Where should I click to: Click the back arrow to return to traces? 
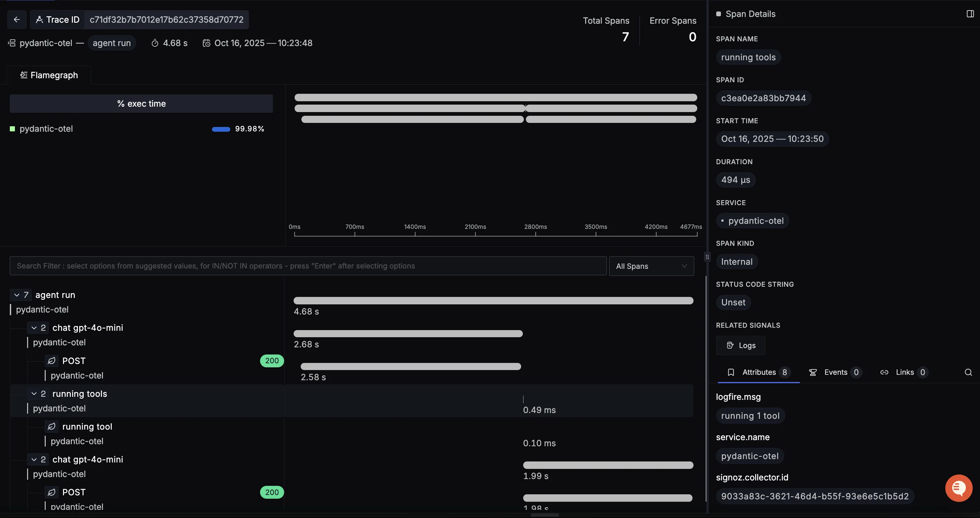(17, 19)
